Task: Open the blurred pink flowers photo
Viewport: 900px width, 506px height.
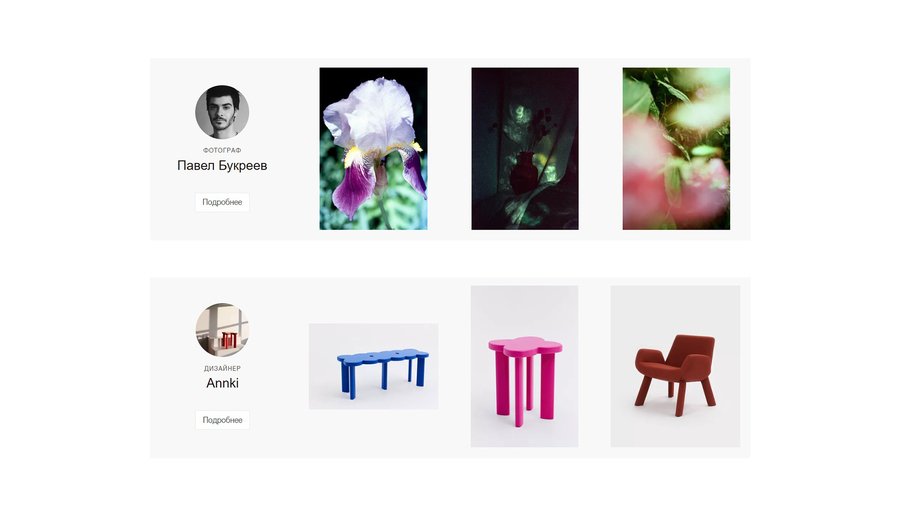Action: coord(676,149)
